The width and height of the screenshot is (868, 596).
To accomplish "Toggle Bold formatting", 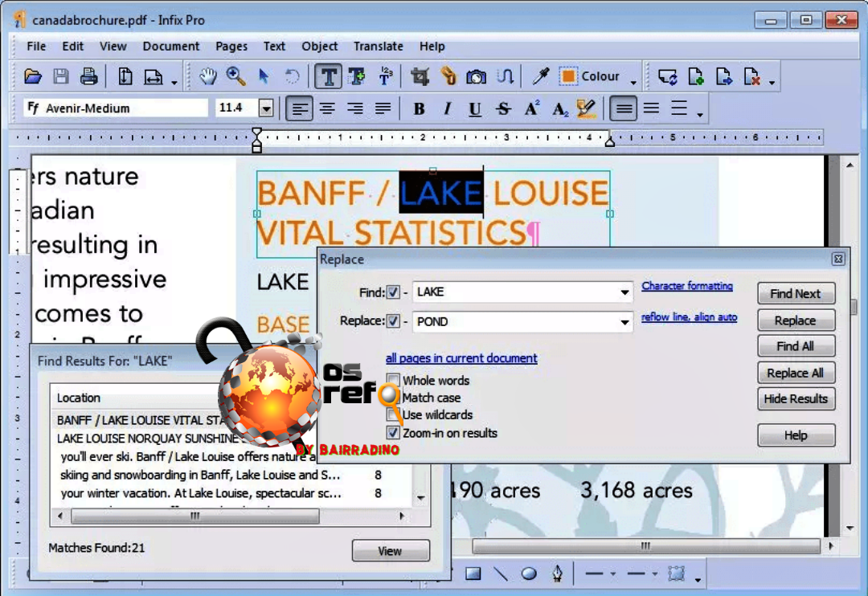I will pyautogui.click(x=419, y=109).
